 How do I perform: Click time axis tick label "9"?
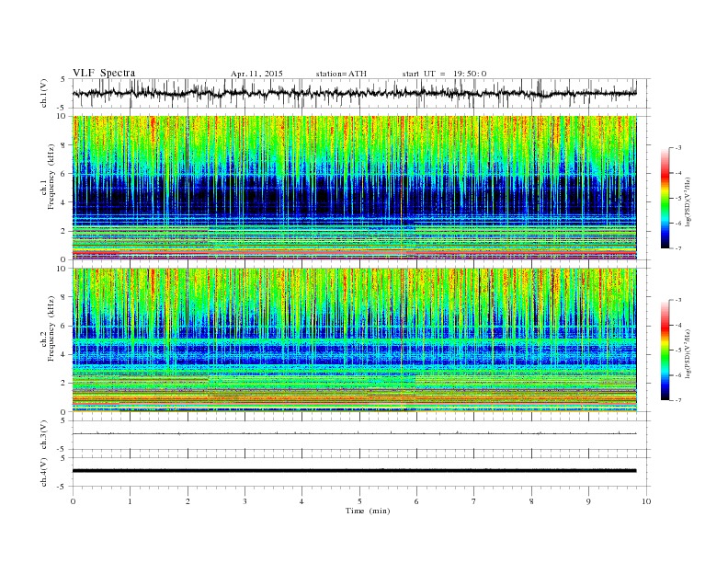pos(588,501)
